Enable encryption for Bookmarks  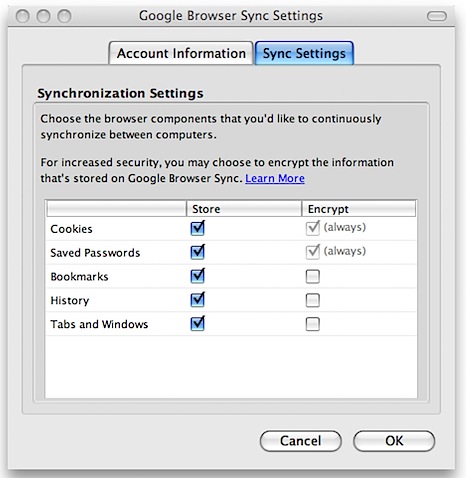click(313, 276)
